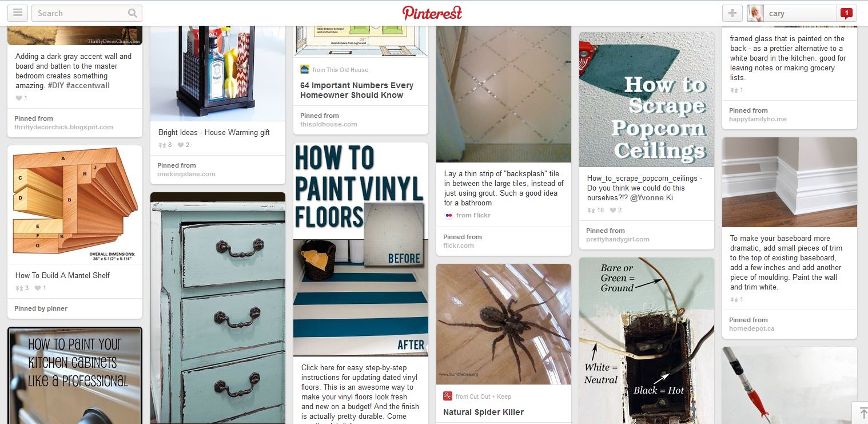The height and width of the screenshot is (424, 868).
Task: Open the homedepot.ca source link
Action: (x=752, y=328)
